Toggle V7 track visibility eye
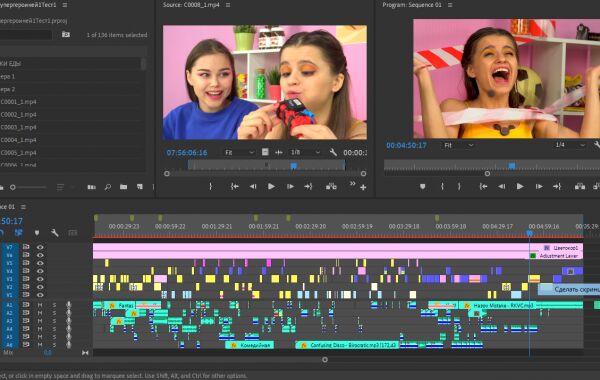The height and width of the screenshot is (380, 600). coord(40,247)
